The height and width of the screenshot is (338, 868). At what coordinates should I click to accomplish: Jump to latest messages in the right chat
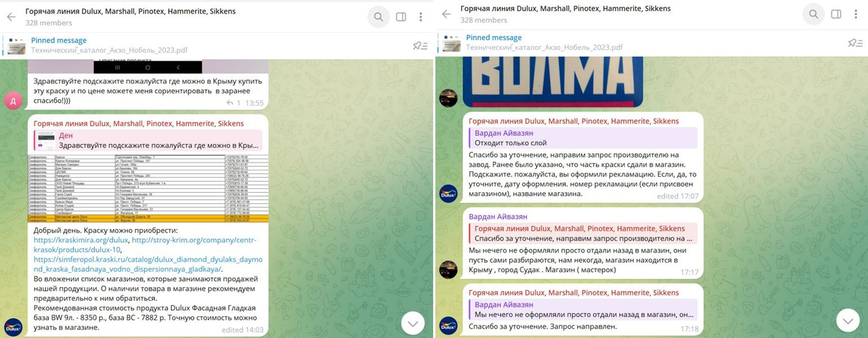click(848, 320)
